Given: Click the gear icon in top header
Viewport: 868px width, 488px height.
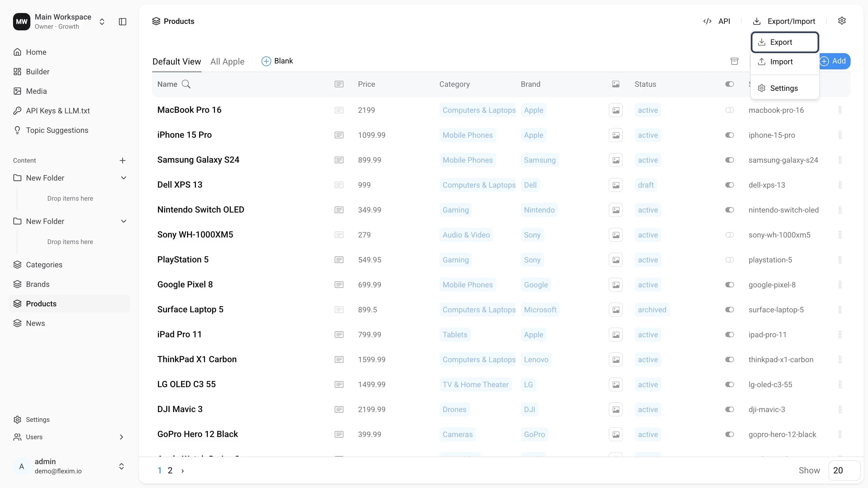Looking at the screenshot, I should [842, 21].
